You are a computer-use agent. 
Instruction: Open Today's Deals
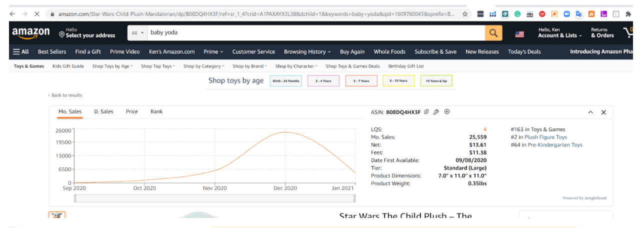524,51
